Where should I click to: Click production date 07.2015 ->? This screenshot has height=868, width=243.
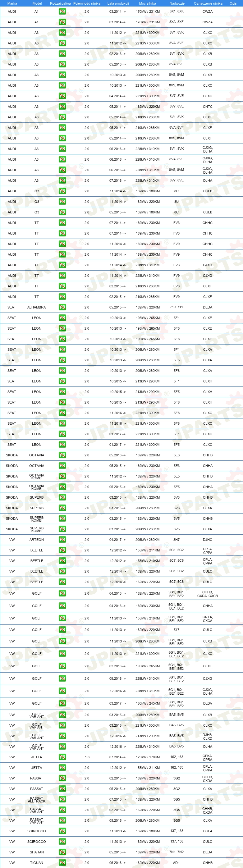118,799
